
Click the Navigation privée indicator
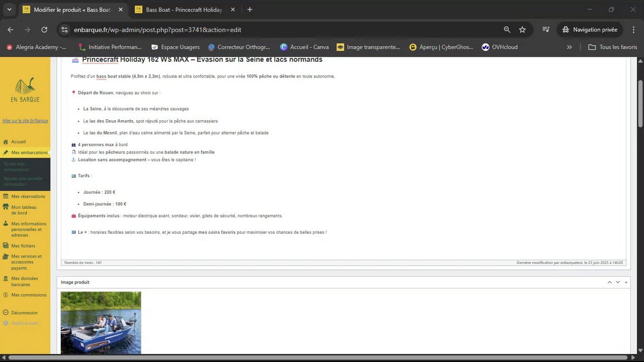tap(590, 30)
